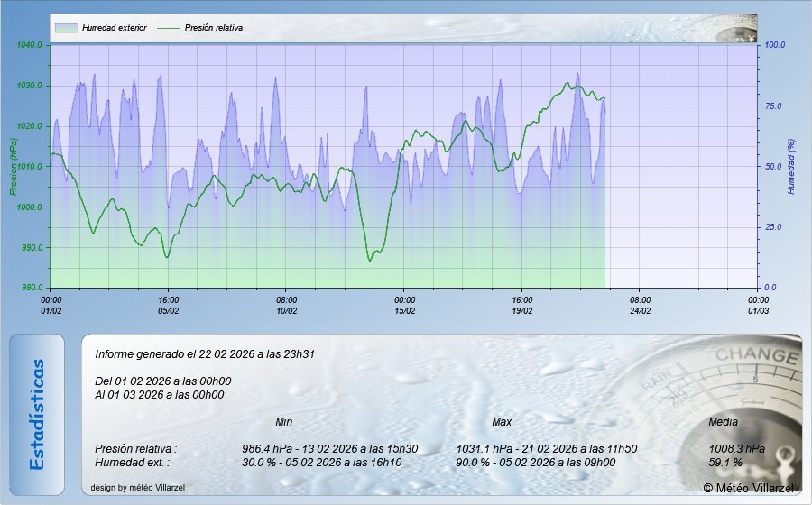Screen dimensions: 812x505
Task: Click the green Presión relativa legend line
Action: coord(169,28)
